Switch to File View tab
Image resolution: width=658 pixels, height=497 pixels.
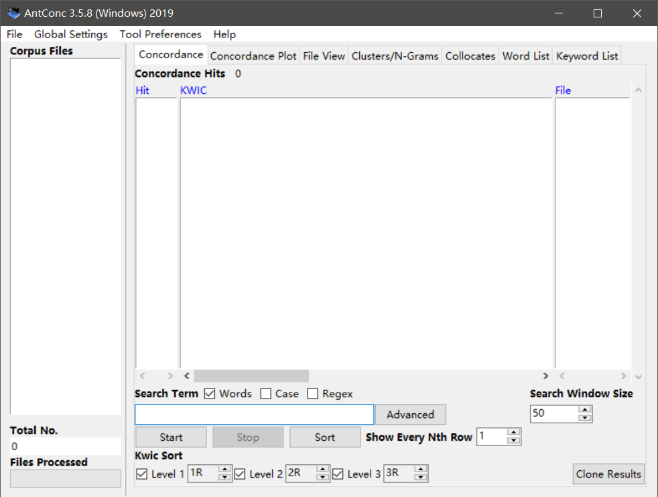click(x=324, y=56)
